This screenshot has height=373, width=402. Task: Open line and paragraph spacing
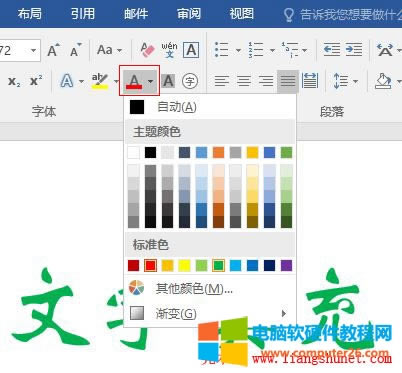coord(341,81)
